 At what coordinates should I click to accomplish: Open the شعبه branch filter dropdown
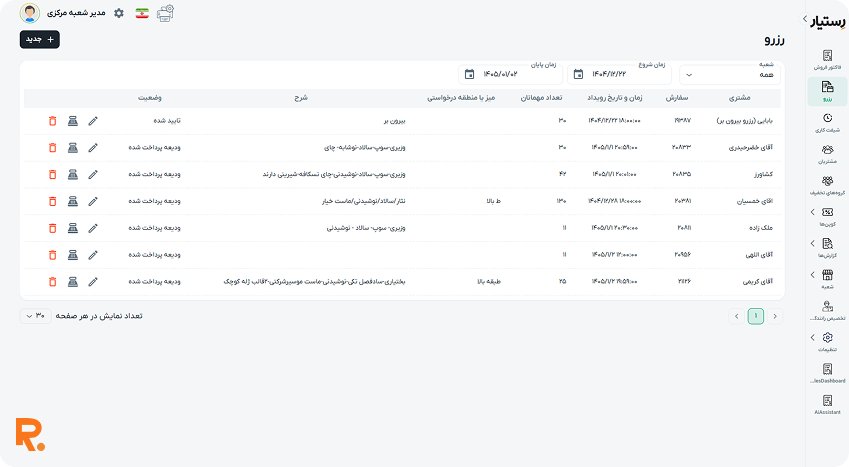730,74
